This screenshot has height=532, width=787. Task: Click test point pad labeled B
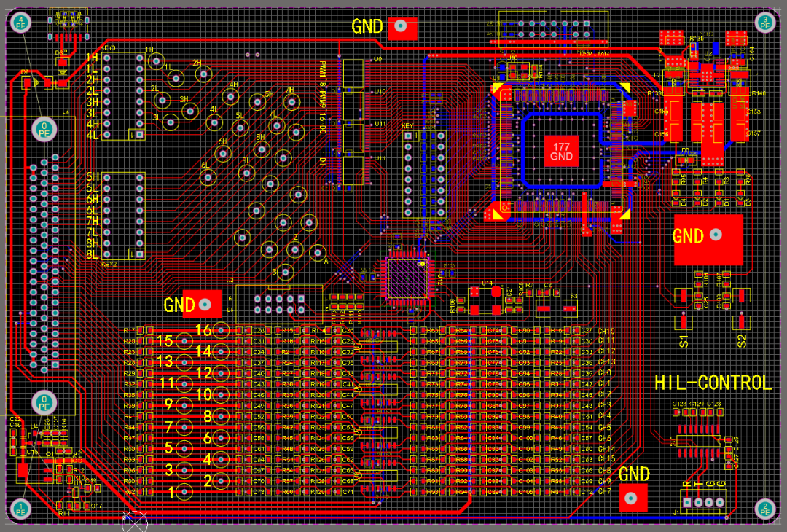285,273
